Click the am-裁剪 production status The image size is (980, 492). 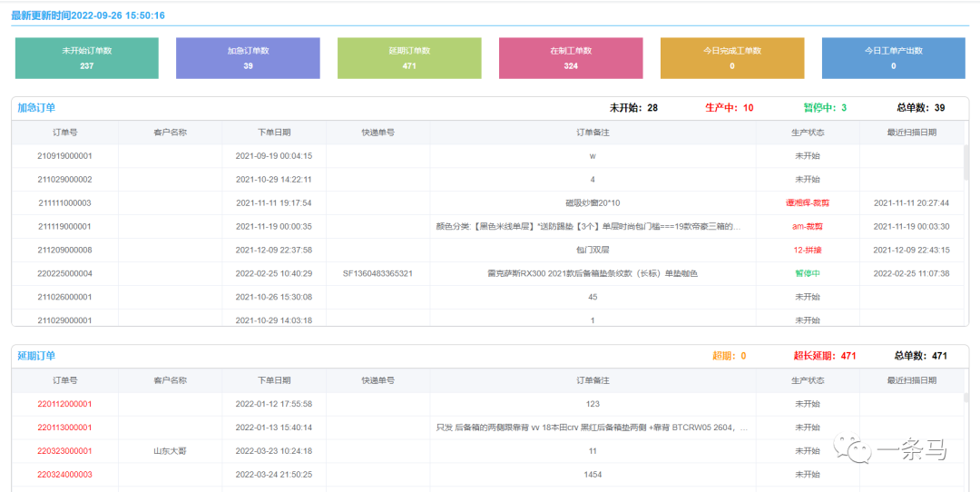(x=808, y=226)
